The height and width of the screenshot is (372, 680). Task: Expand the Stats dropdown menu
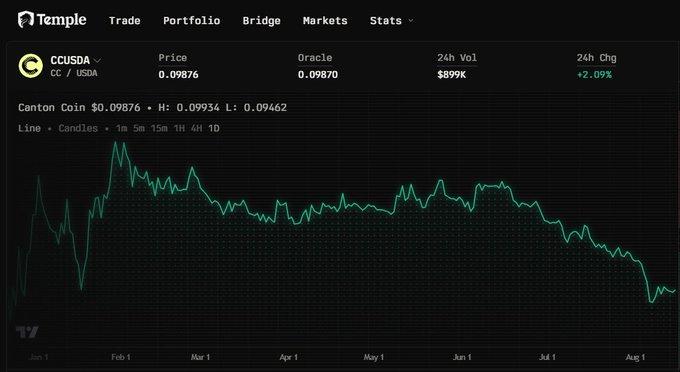click(391, 21)
